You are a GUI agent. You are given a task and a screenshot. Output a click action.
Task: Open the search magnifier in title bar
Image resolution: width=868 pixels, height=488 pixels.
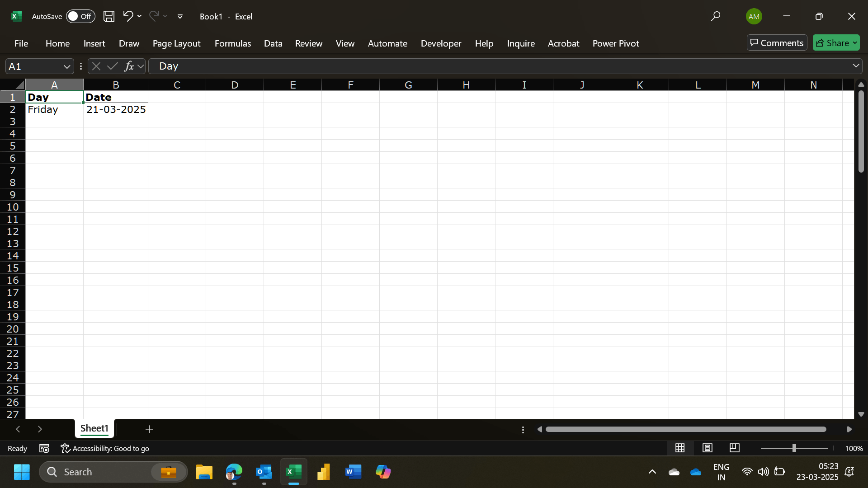(715, 16)
